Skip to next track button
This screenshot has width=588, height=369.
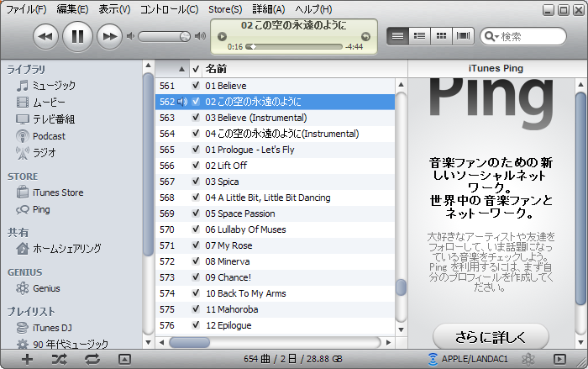(x=109, y=36)
